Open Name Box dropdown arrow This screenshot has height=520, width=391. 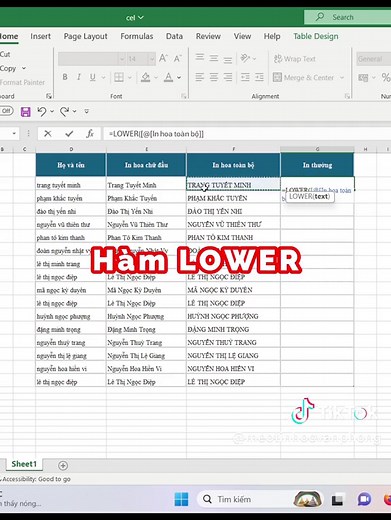click(14, 134)
